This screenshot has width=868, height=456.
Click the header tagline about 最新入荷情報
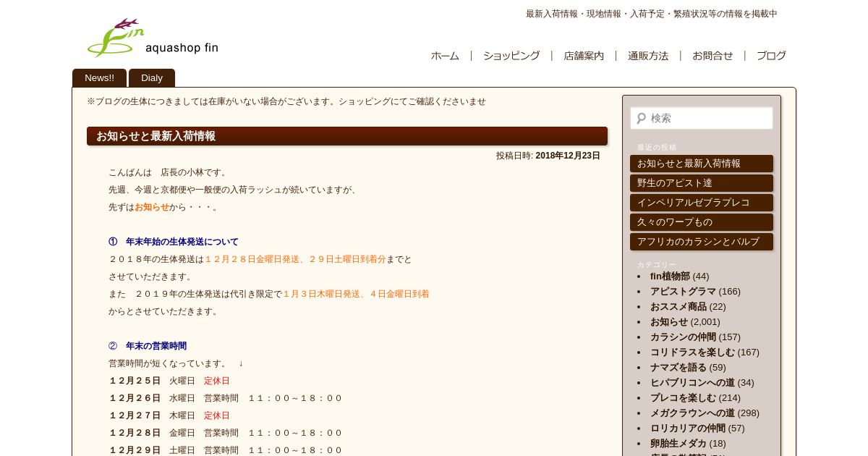coord(651,14)
